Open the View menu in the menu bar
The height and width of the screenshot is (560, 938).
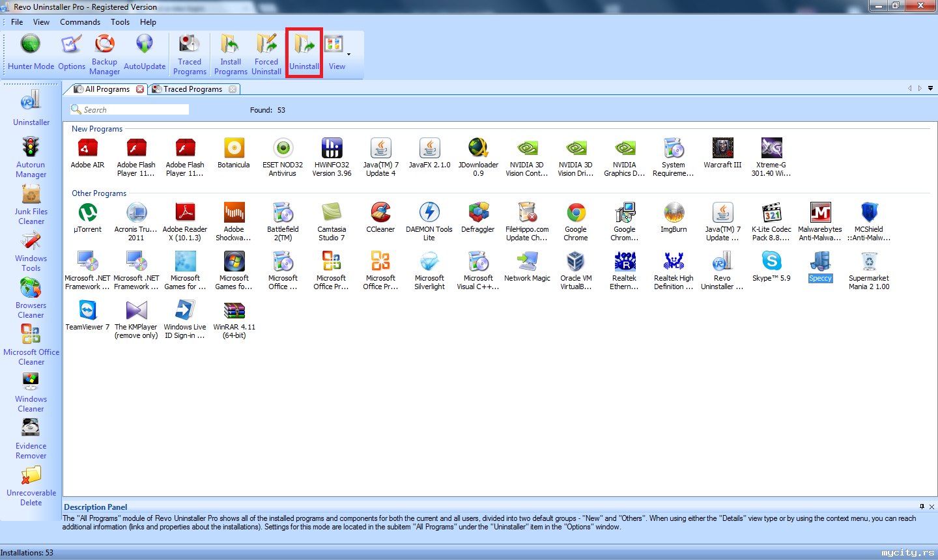pyautogui.click(x=41, y=22)
